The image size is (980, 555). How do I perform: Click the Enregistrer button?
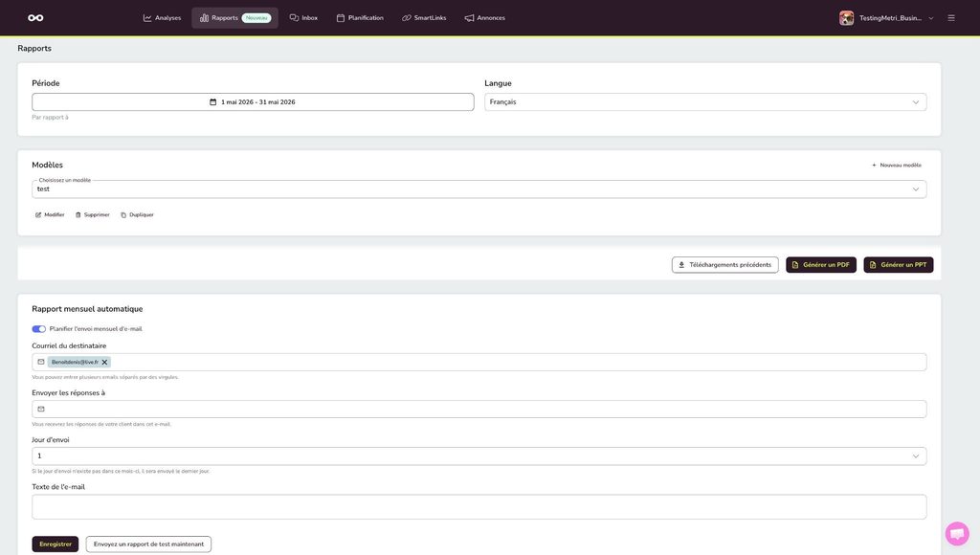(55, 544)
